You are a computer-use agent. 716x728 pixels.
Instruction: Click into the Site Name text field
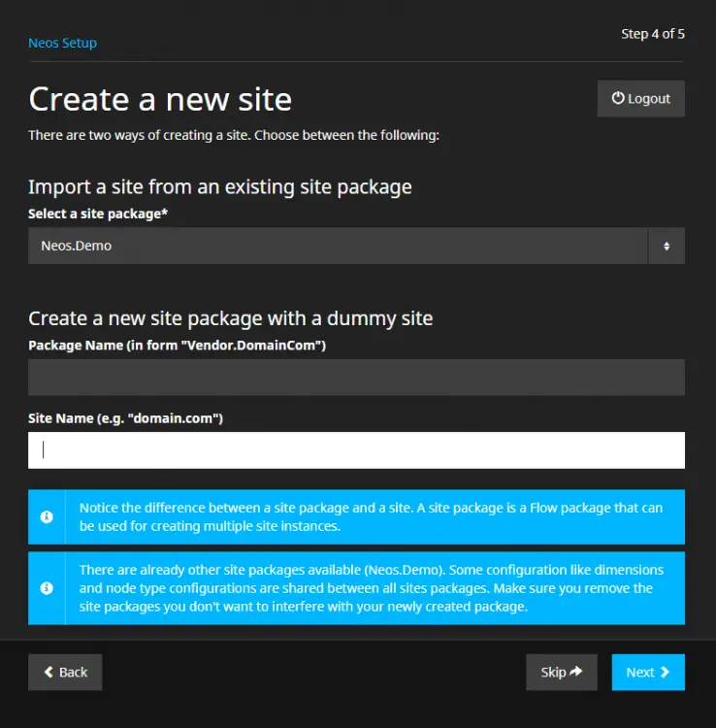(356, 450)
